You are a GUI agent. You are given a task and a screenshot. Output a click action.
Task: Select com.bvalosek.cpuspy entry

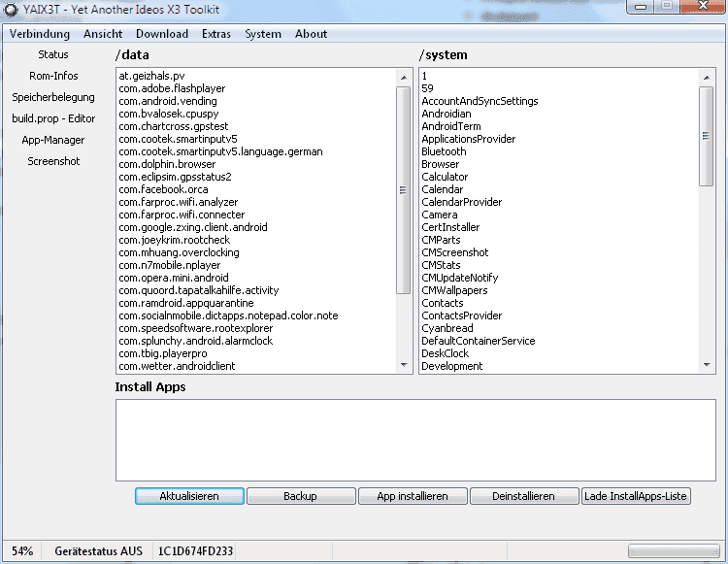(x=169, y=114)
